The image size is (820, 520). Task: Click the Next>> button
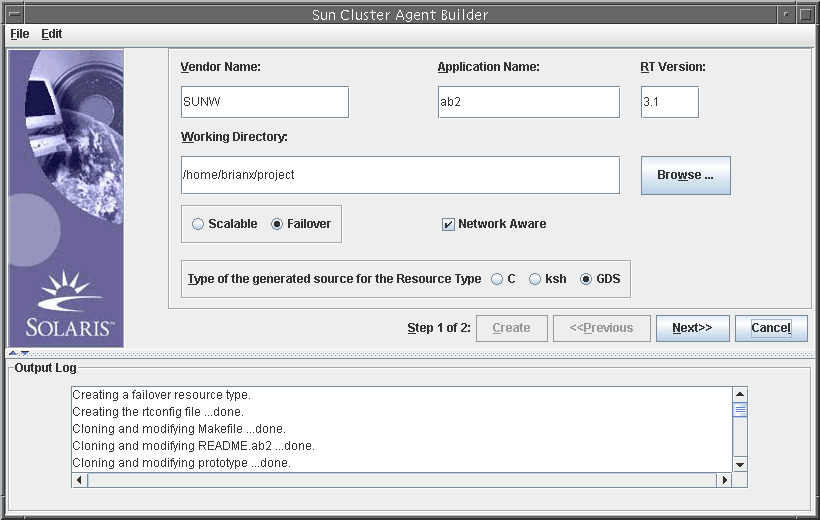pyautogui.click(x=692, y=328)
